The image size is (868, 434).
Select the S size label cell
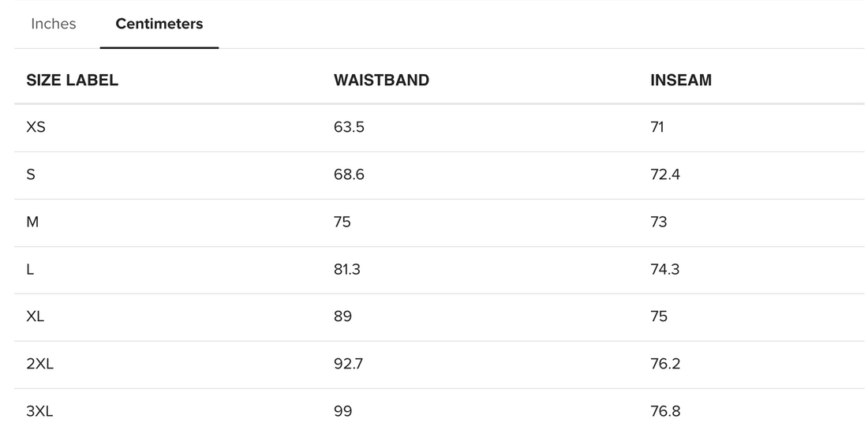[x=31, y=174]
